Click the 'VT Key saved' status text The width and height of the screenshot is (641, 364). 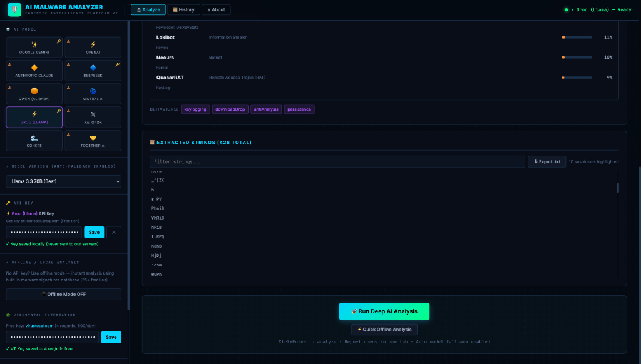[39, 349]
